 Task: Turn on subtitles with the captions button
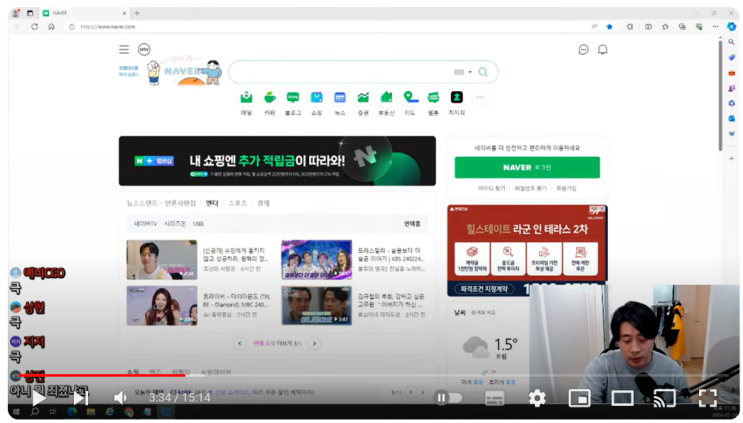494,398
